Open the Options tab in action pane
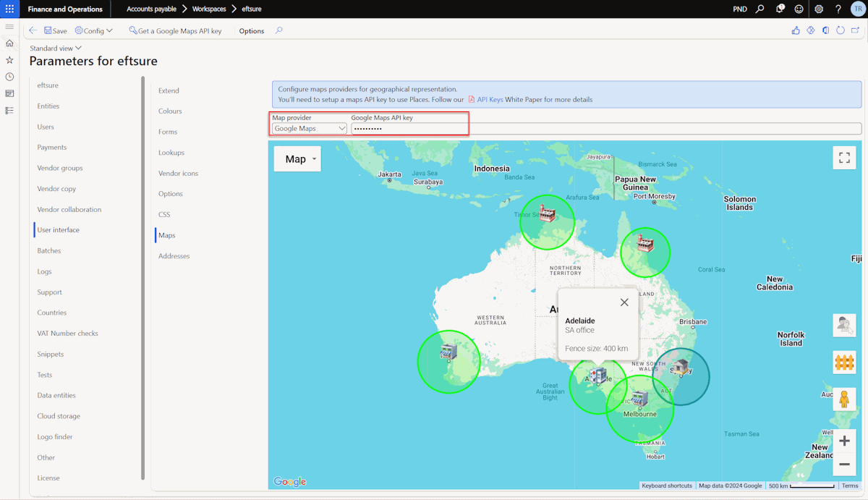This screenshot has height=500, width=868. click(252, 31)
